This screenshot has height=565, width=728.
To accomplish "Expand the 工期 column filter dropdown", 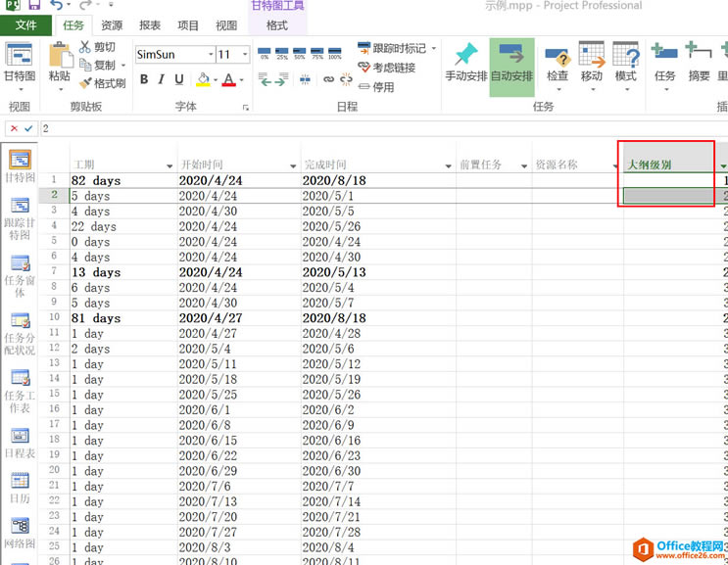I will coord(170,166).
